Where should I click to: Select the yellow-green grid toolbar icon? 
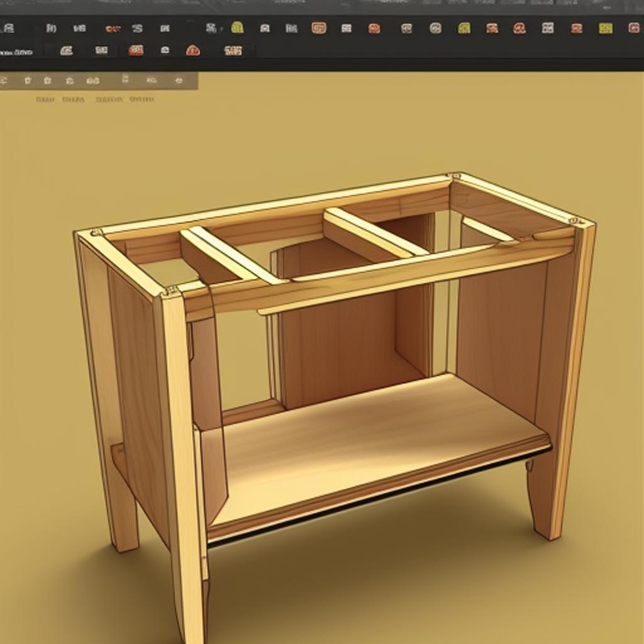tap(605, 28)
